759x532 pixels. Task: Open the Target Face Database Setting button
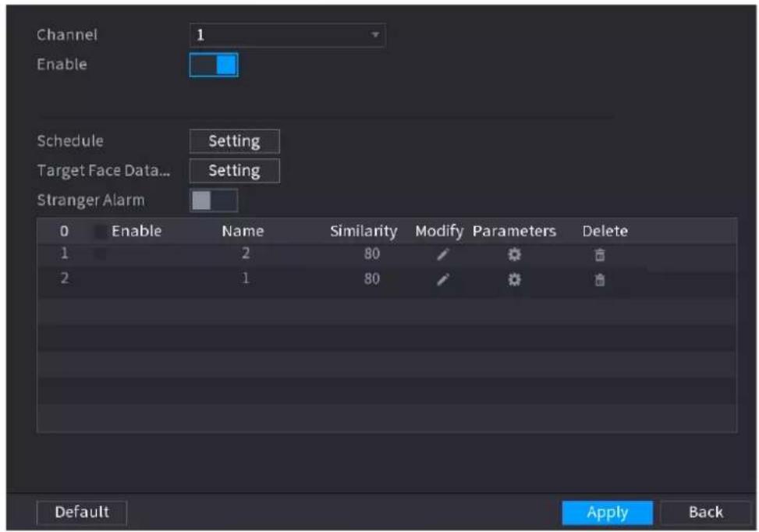coord(234,170)
